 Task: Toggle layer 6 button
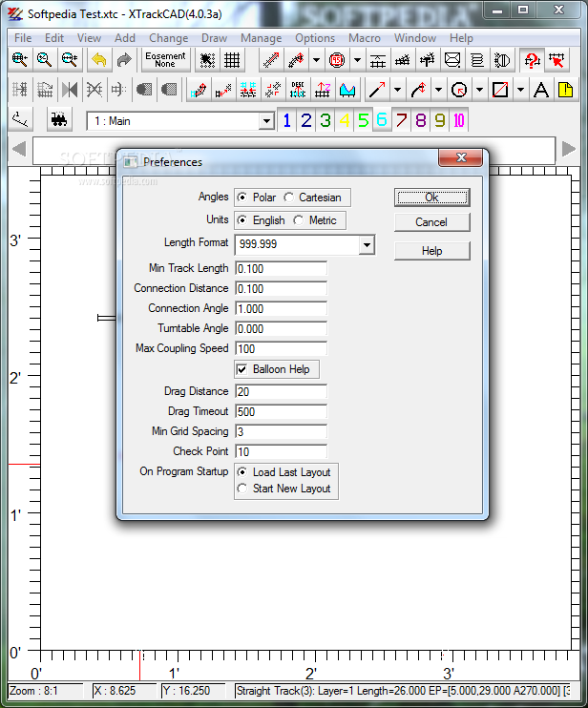point(382,120)
